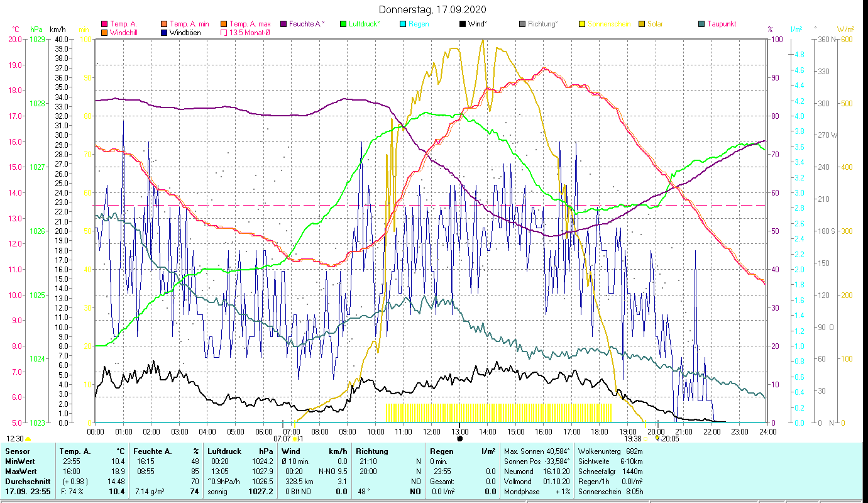Click the cyan Regen legend swatch
Image resolution: width=868 pixels, height=503 pixels.
(402, 24)
